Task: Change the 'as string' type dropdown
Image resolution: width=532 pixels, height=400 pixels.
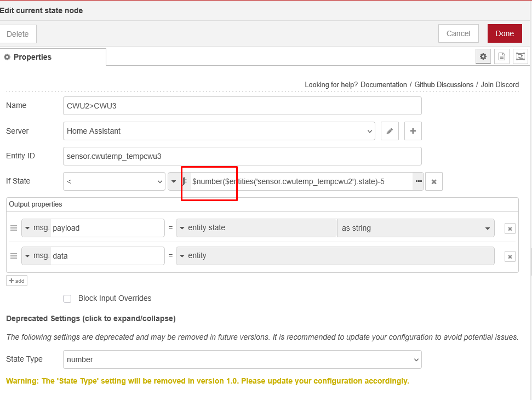Action: click(x=415, y=228)
